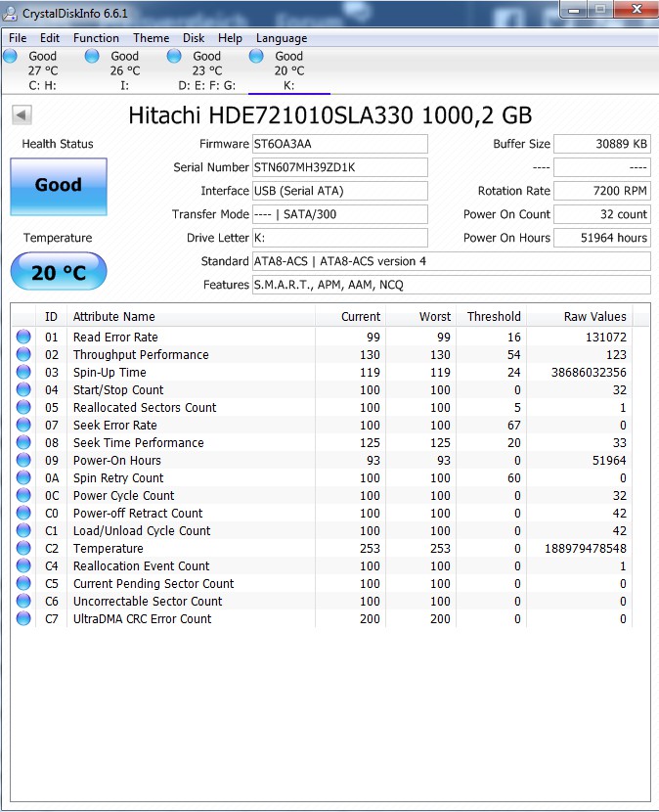Click the Transfer Mode field SATA/300
This screenshot has width=659, height=812.
340,214
